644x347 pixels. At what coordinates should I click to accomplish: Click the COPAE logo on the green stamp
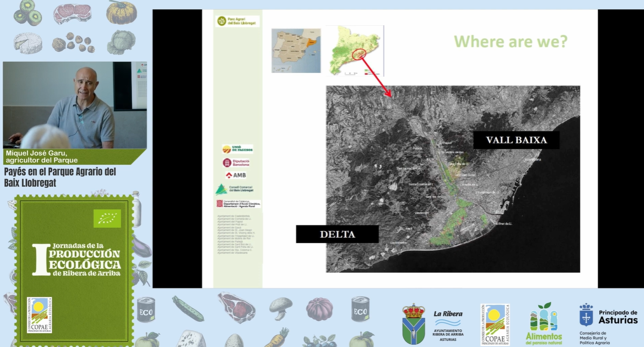click(39, 315)
